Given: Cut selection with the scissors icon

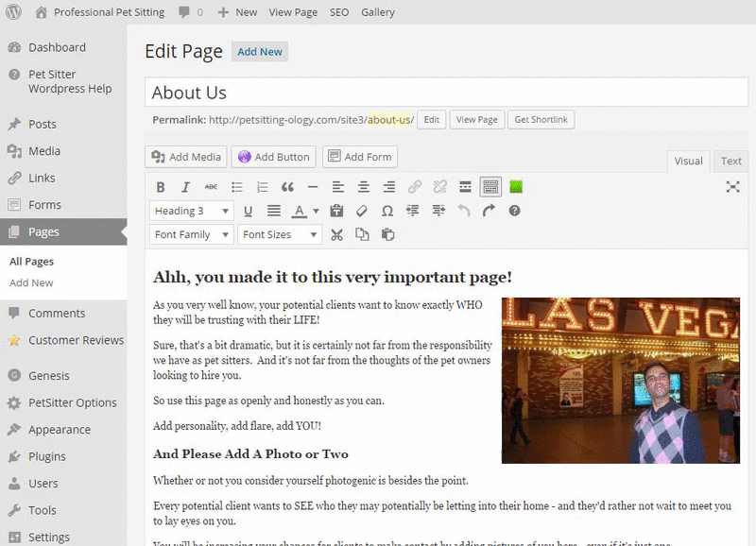Looking at the screenshot, I should point(336,234).
